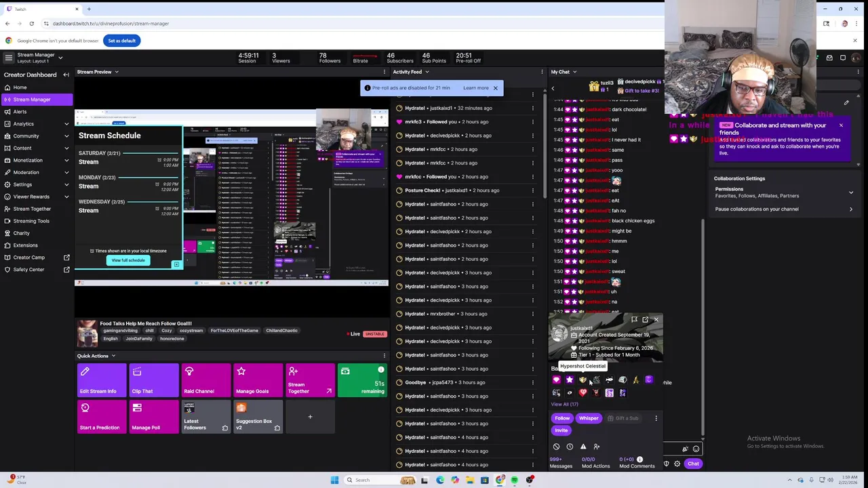Timeout user clock icon in user card
The height and width of the screenshot is (488, 868).
tap(570, 447)
